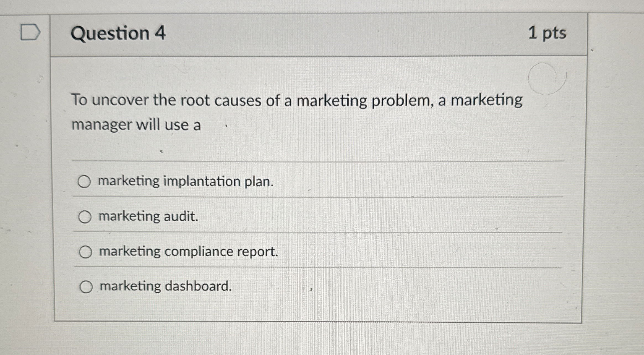Click the 'marketing audit.' answer label
The image size is (644, 355).
click(x=148, y=216)
